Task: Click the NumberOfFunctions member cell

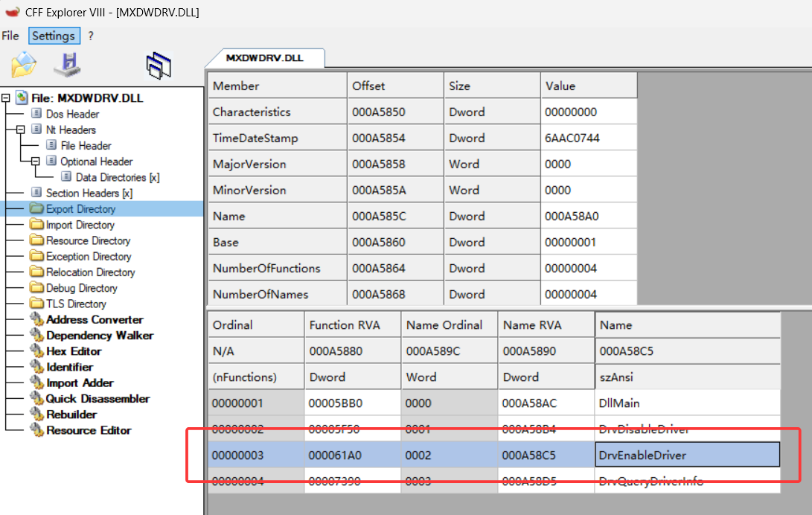Action: click(x=278, y=268)
